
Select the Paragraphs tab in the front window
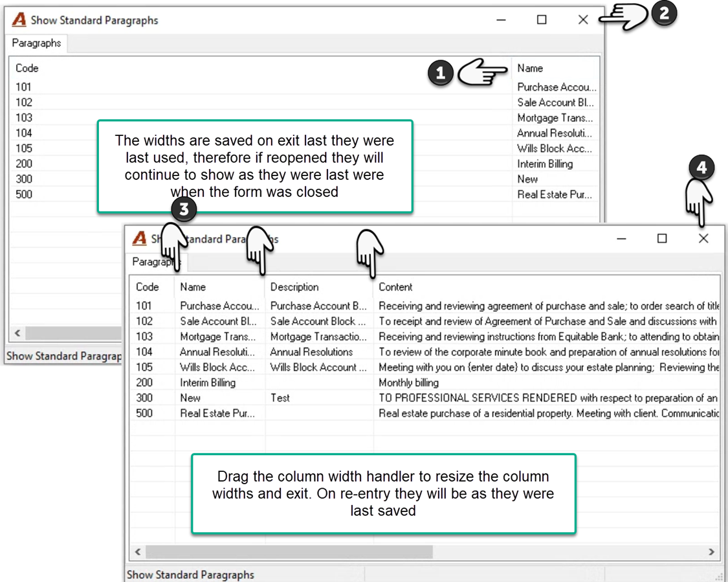tap(157, 262)
